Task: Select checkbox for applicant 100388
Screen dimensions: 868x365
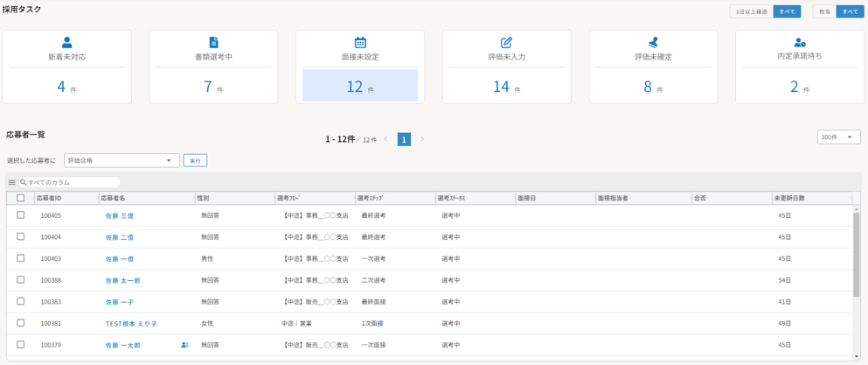Action: (x=21, y=280)
